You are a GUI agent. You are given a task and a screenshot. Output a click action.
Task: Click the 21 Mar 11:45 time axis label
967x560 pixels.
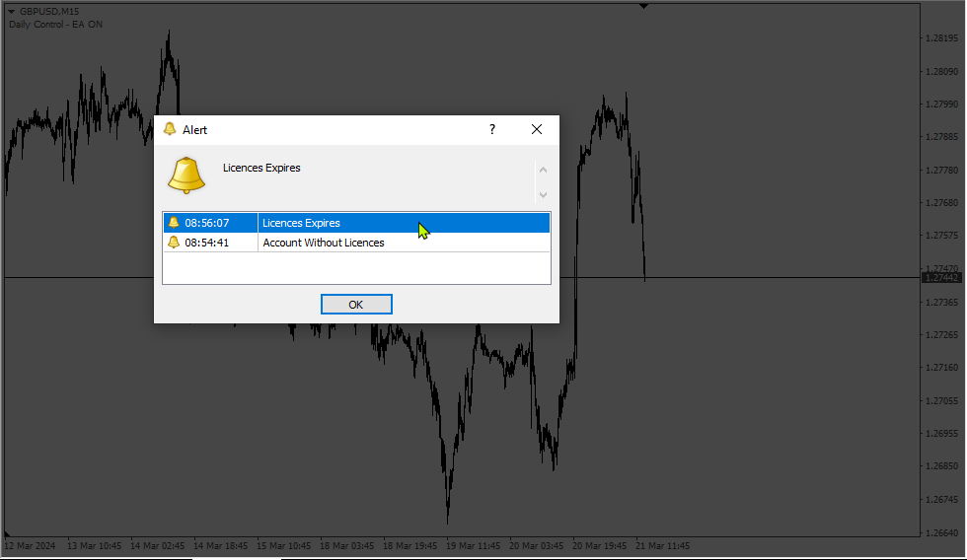[662, 546]
